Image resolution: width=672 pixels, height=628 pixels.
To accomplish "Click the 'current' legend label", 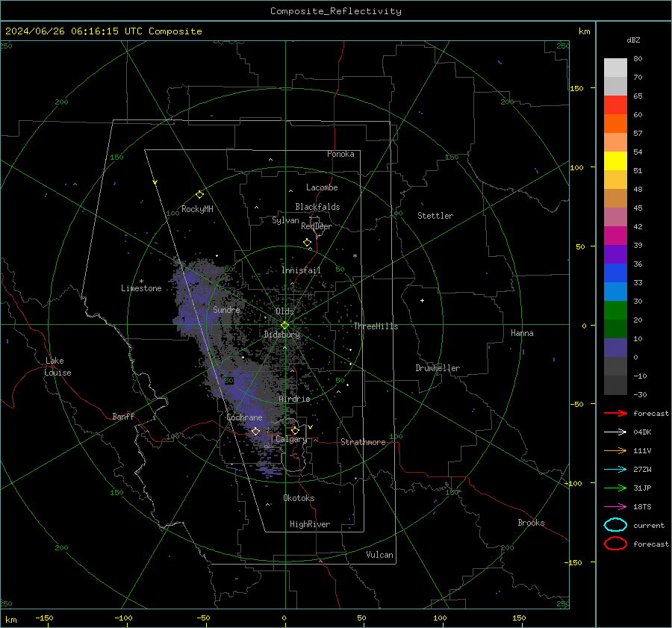I will click(649, 525).
